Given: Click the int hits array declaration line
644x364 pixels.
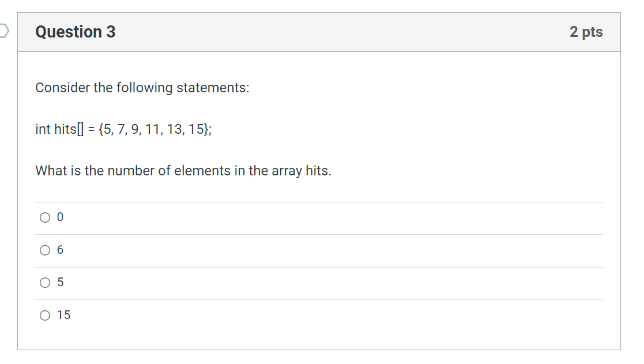Looking at the screenshot, I should [x=123, y=129].
